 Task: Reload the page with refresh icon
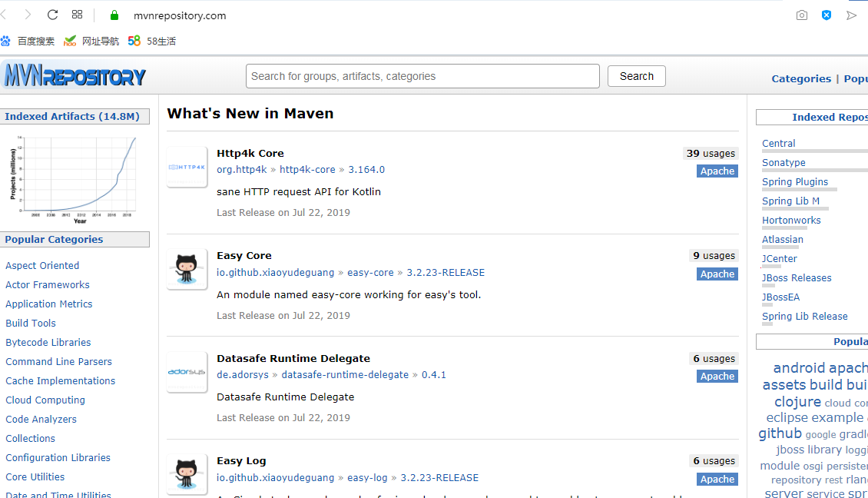(52, 15)
